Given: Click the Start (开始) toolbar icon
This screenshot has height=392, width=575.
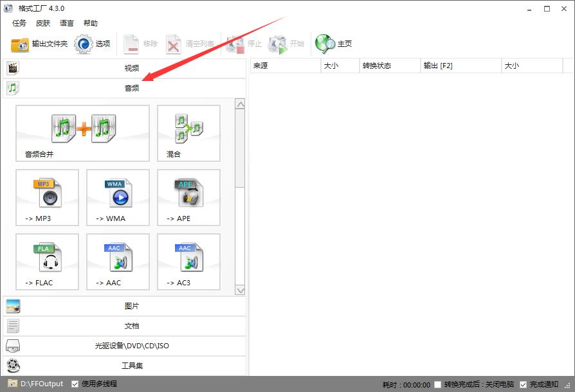Looking at the screenshot, I should [x=278, y=44].
